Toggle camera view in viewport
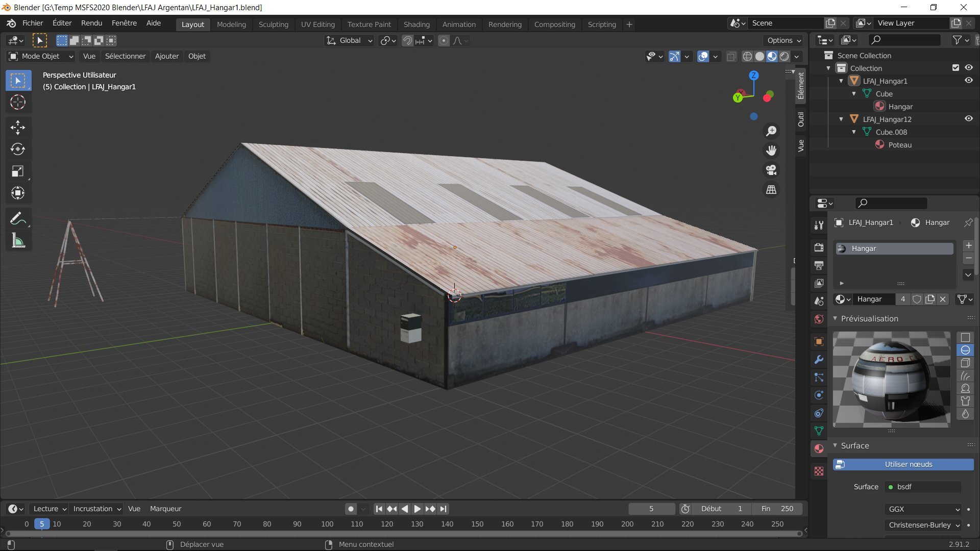The image size is (980, 551). pos(771,170)
